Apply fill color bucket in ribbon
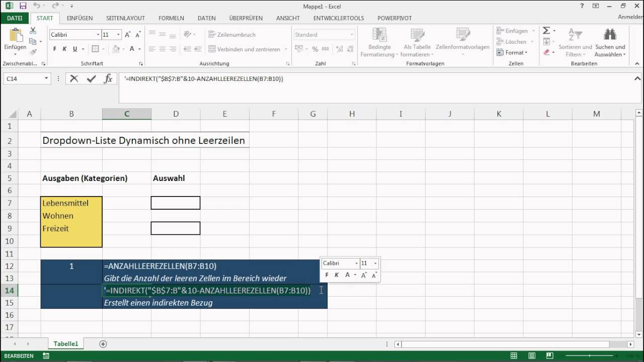Image resolution: width=644 pixels, height=362 pixels. point(116,49)
